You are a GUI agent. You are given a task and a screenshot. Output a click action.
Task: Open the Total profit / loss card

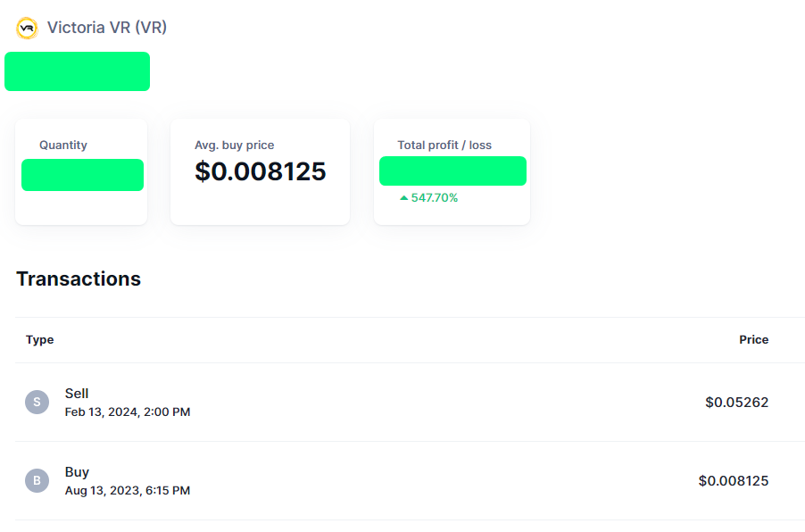(x=452, y=171)
